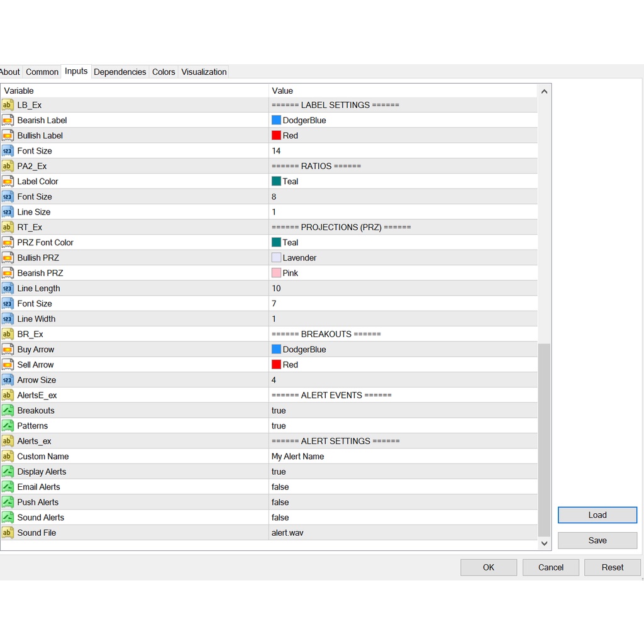Click the Pink swatch for Bearish PRZ
The height and width of the screenshot is (644, 644).
point(276,273)
